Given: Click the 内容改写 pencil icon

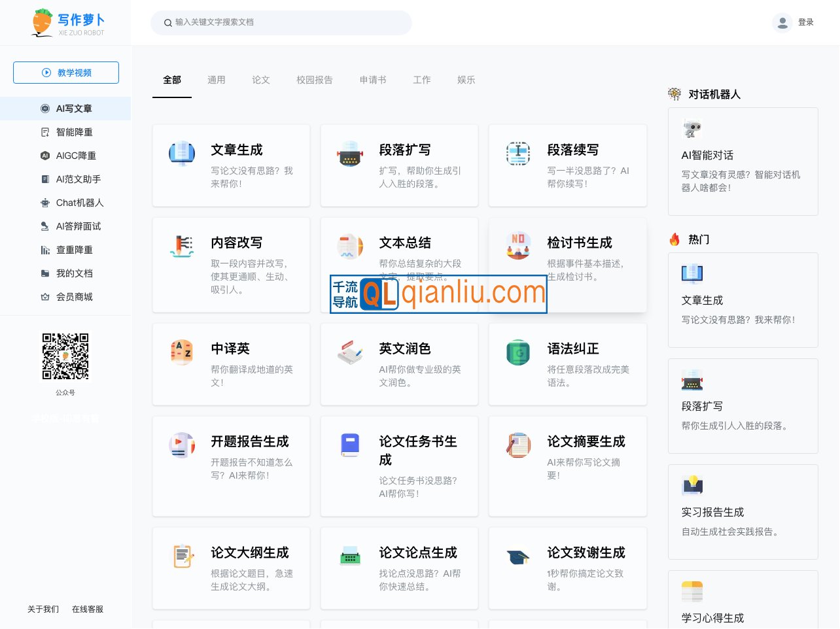Looking at the screenshot, I should click(181, 246).
